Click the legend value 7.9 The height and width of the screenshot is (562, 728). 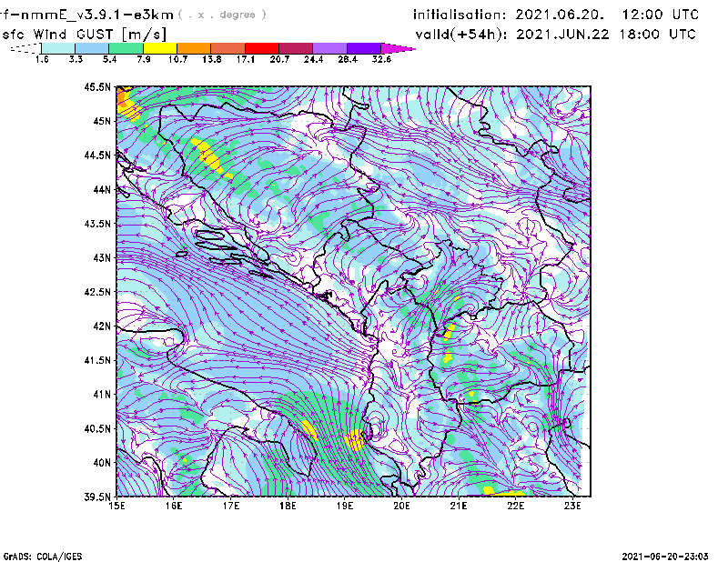point(144,59)
